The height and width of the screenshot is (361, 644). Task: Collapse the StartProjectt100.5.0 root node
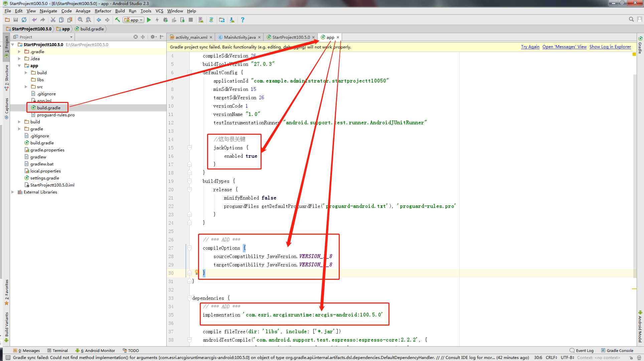[x=13, y=44]
